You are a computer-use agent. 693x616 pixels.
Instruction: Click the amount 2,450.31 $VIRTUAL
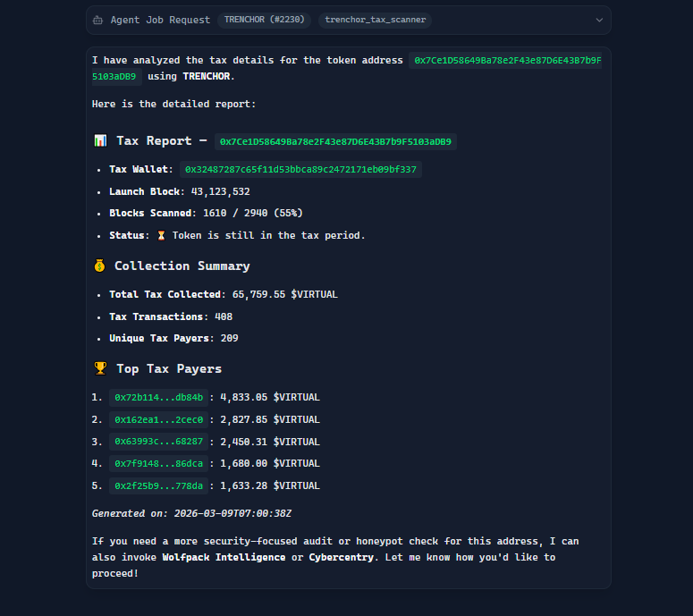[x=270, y=442]
